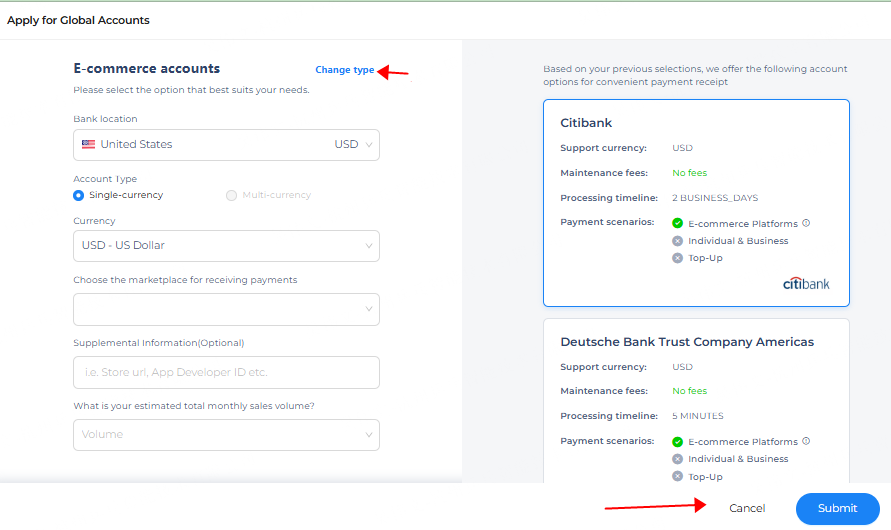This screenshot has height=530, width=891.
Task: Click the E-commerce Platforms info icon in Deutsche Bank card
Action: point(806,441)
